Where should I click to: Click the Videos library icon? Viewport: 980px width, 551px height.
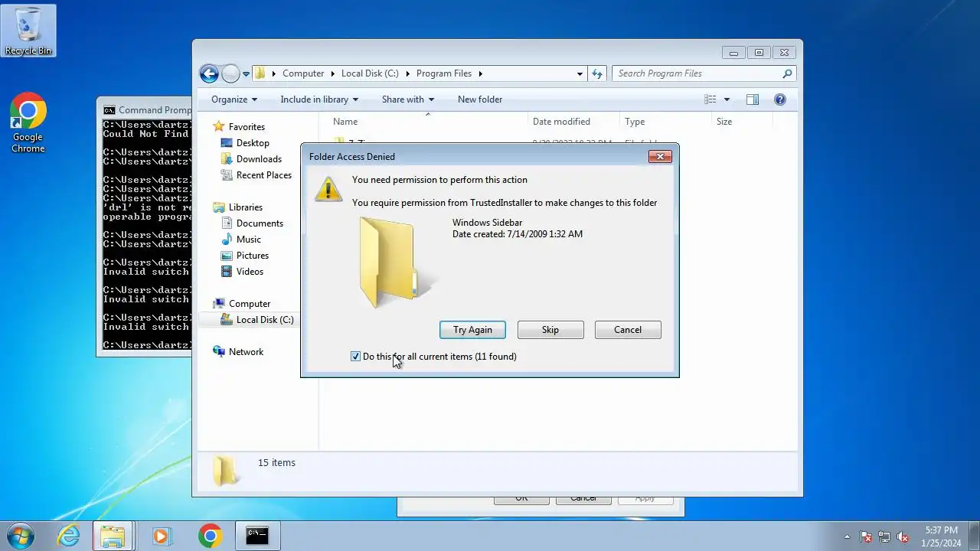(227, 272)
